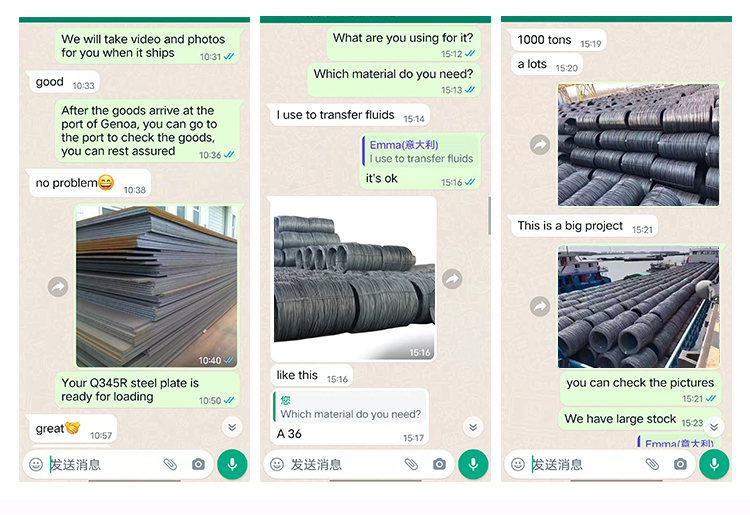Jump to latest messages in left chat

coord(232,427)
